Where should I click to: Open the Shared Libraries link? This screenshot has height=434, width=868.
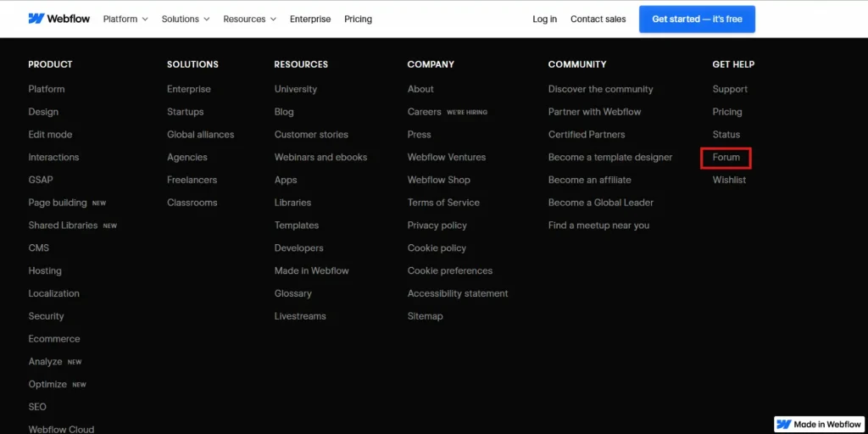[63, 225]
